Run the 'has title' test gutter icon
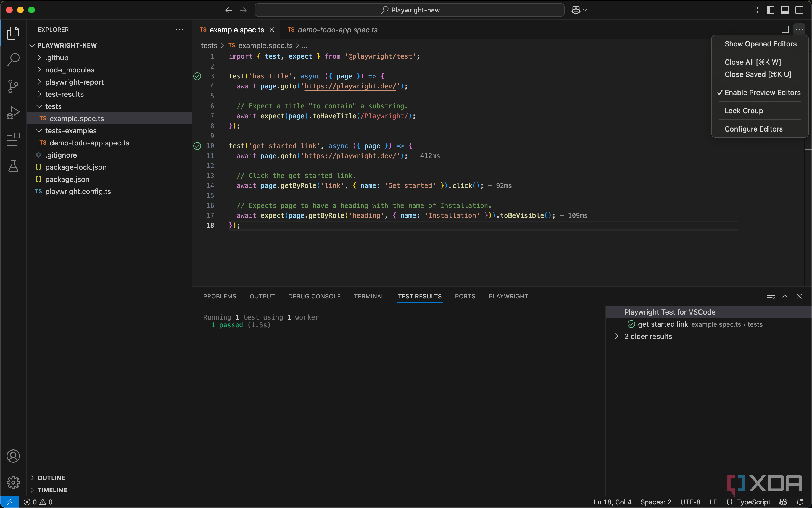812x508 pixels. (x=197, y=76)
